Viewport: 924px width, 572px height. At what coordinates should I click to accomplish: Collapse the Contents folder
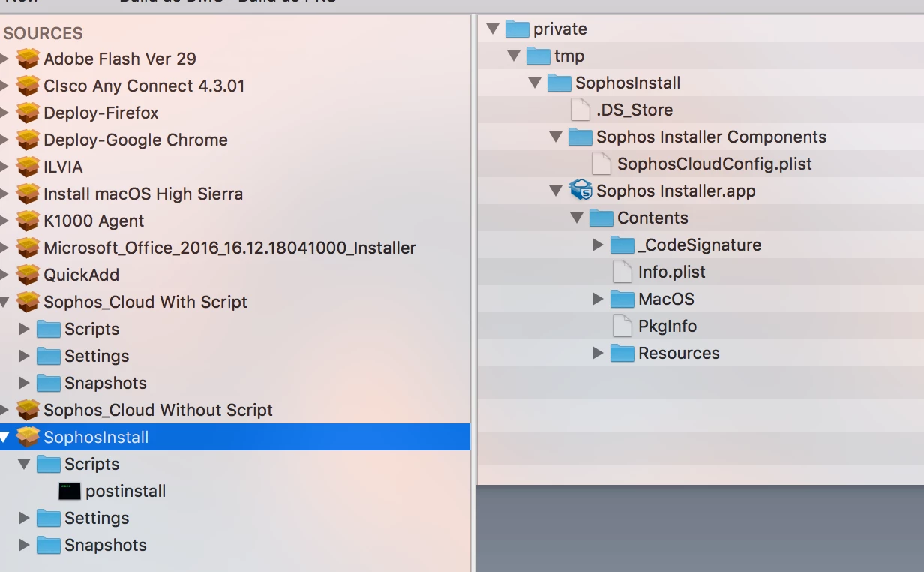(x=577, y=218)
